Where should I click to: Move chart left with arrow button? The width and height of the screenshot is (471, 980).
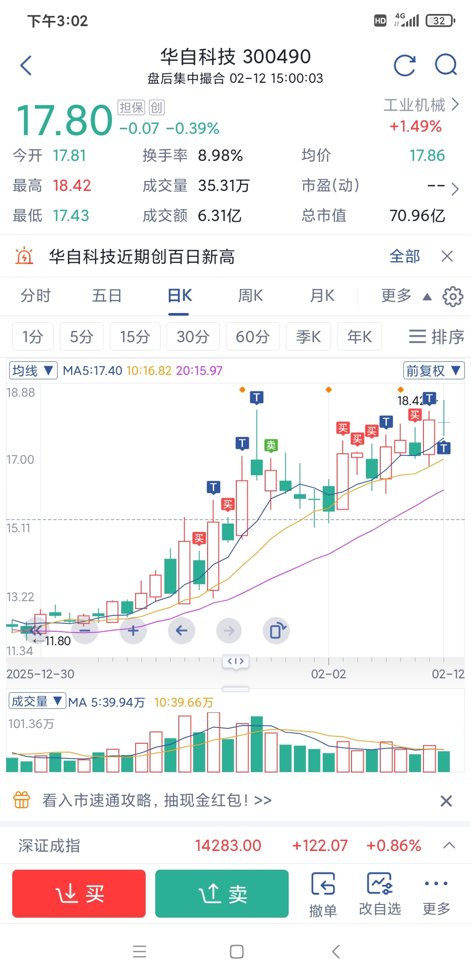tap(181, 630)
